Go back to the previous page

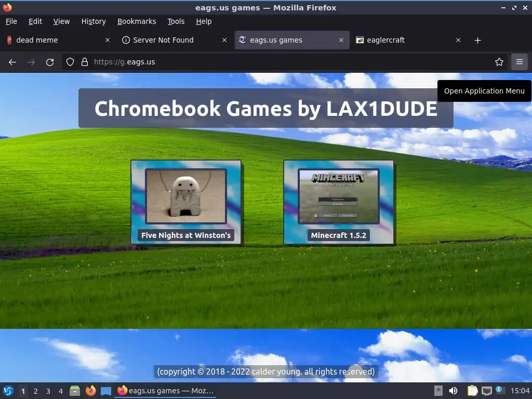pyautogui.click(x=12, y=62)
